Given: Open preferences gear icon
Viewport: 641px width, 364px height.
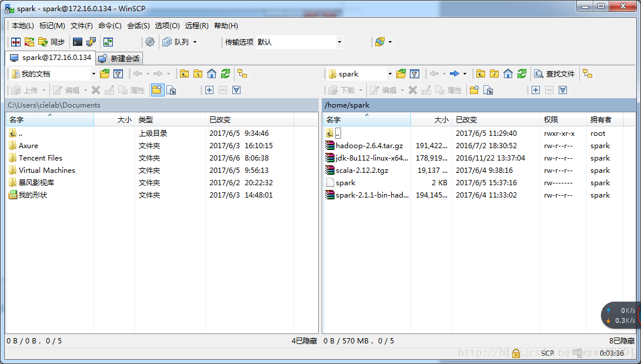Looking at the screenshot, I should pyautogui.click(x=150, y=42).
